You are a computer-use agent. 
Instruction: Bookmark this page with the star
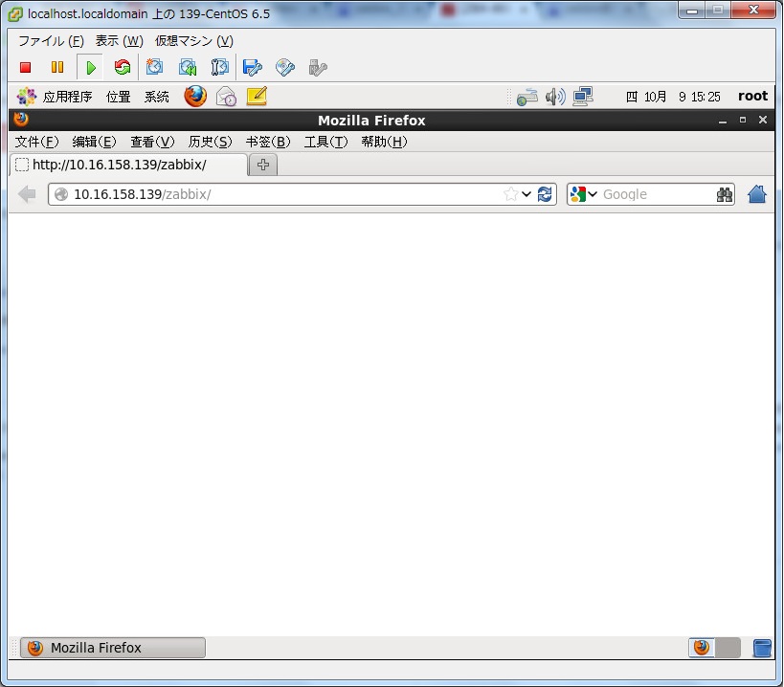click(x=511, y=194)
